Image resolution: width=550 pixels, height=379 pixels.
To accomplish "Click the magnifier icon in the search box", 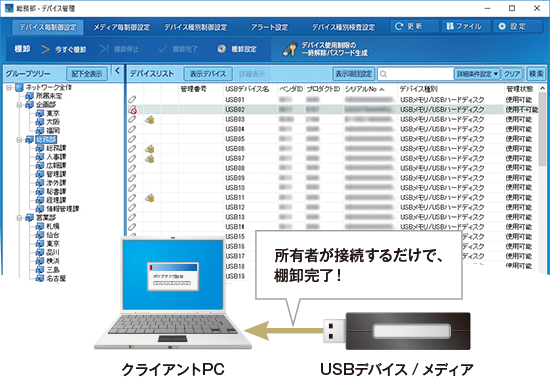I will pyautogui.click(x=383, y=74).
